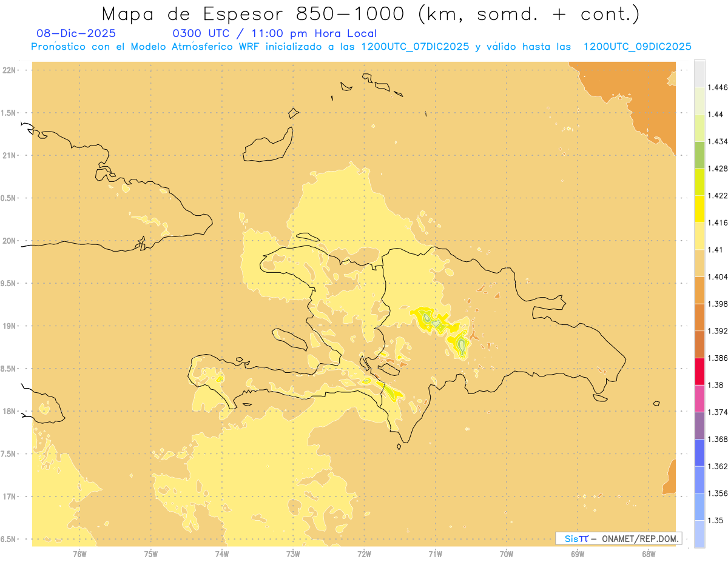Click the colorbar value '1.434'
Image resolution: width=728 pixels, height=562 pixels.
pos(718,141)
